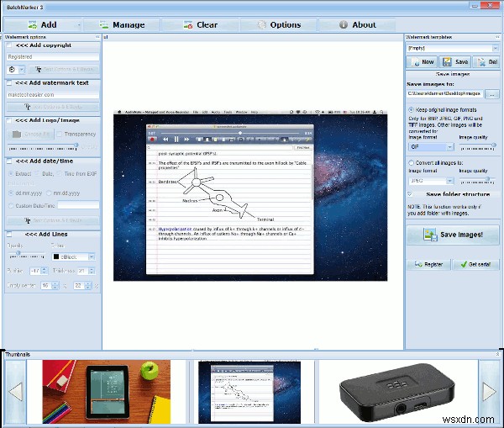Click the Position spinner arrows
The width and height of the screenshot is (504, 428).
45,271
